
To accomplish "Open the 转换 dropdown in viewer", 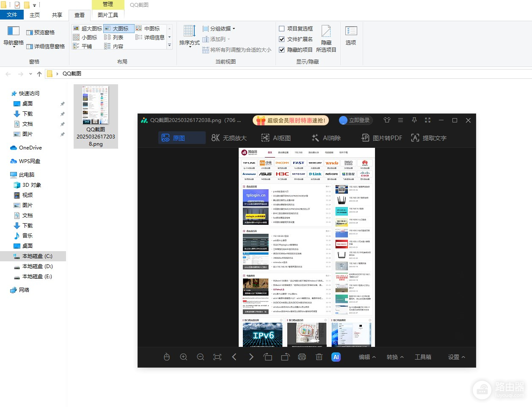I will [395, 357].
